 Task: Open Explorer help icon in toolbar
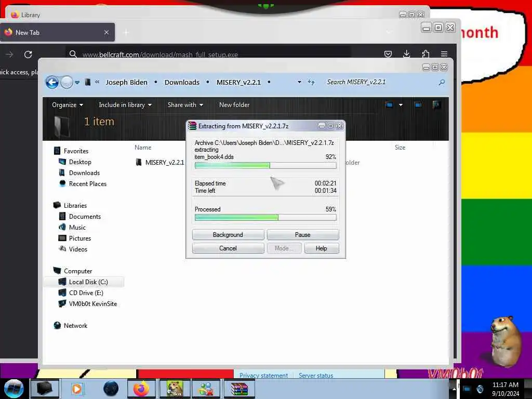pos(436,105)
